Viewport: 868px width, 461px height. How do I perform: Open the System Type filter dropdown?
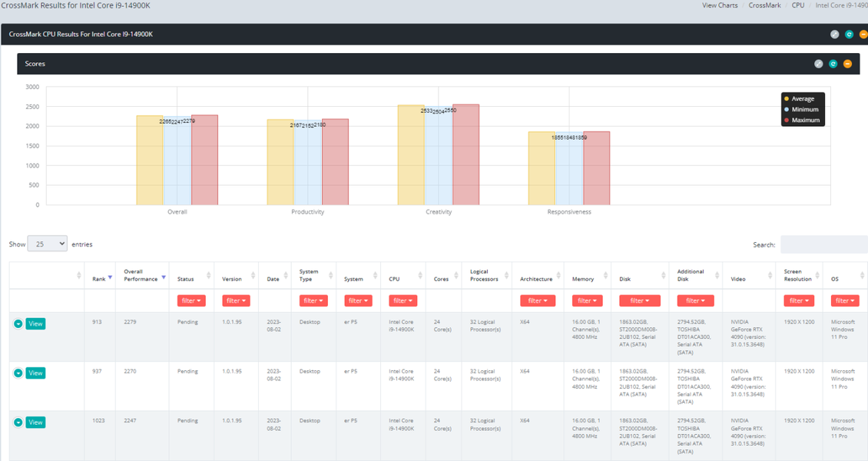point(313,300)
